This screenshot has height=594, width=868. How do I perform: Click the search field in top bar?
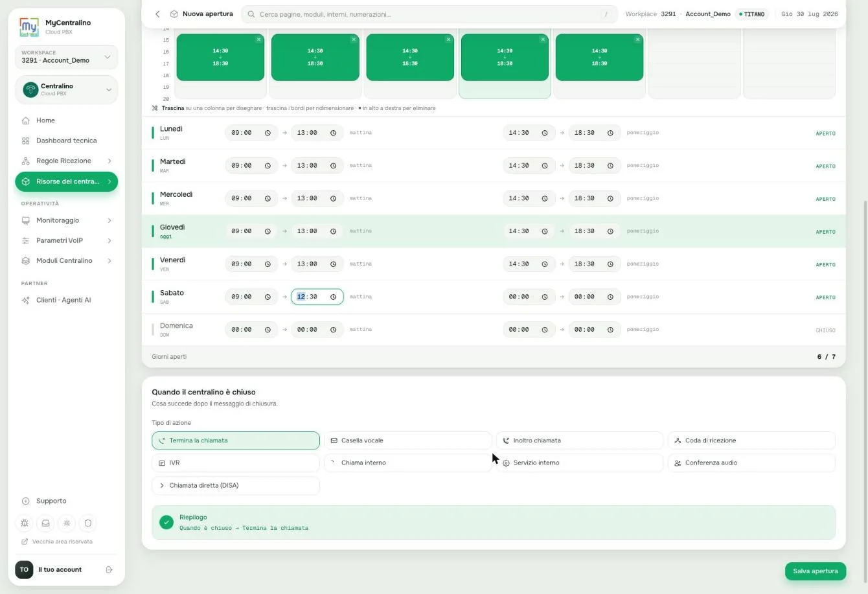tap(429, 14)
